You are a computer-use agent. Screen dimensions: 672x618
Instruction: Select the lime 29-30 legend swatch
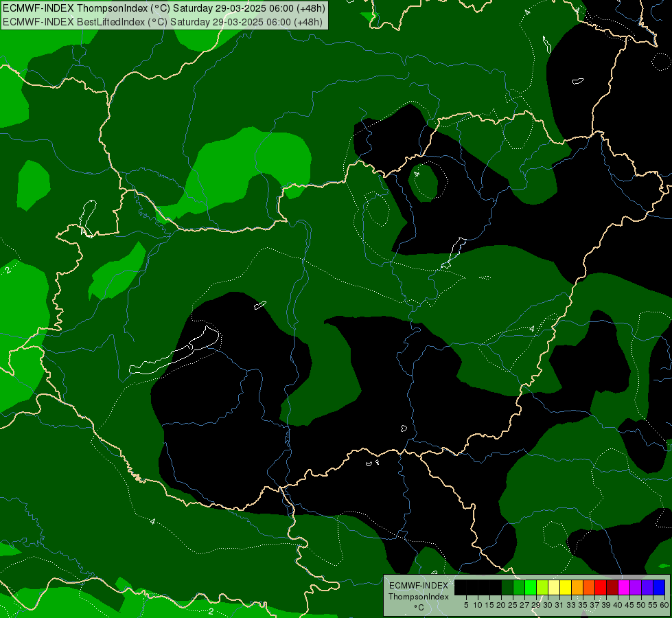[542, 587]
